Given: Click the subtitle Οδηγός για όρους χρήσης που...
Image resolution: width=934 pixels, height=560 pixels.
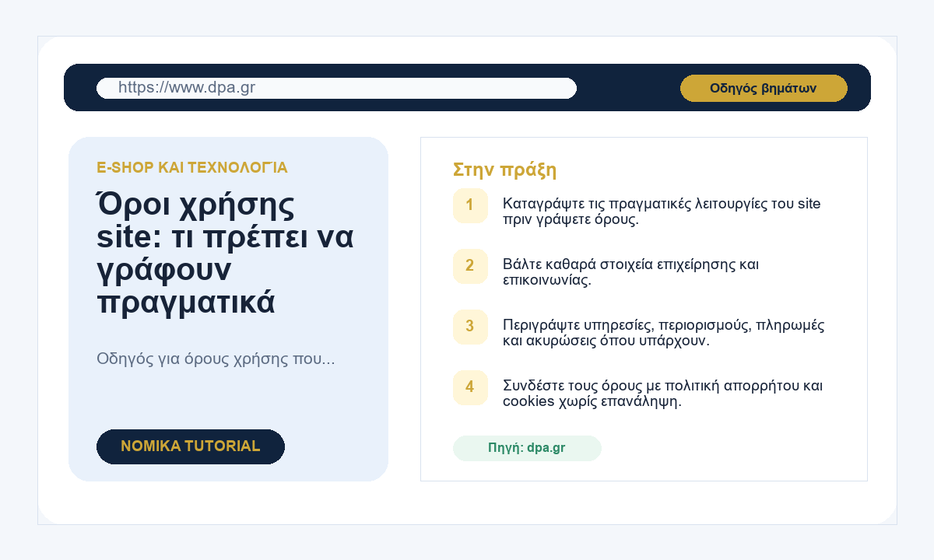Looking at the screenshot, I should pos(216,359).
